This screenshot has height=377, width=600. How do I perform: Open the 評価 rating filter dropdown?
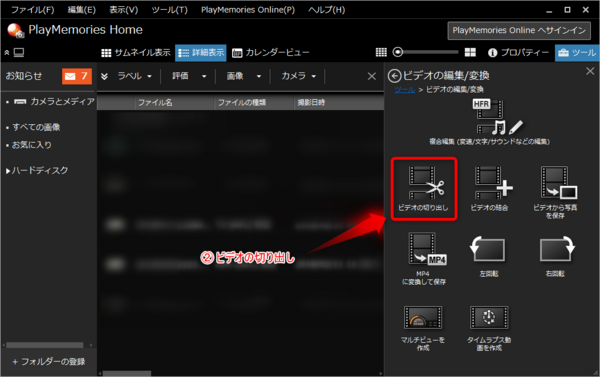tap(189, 76)
